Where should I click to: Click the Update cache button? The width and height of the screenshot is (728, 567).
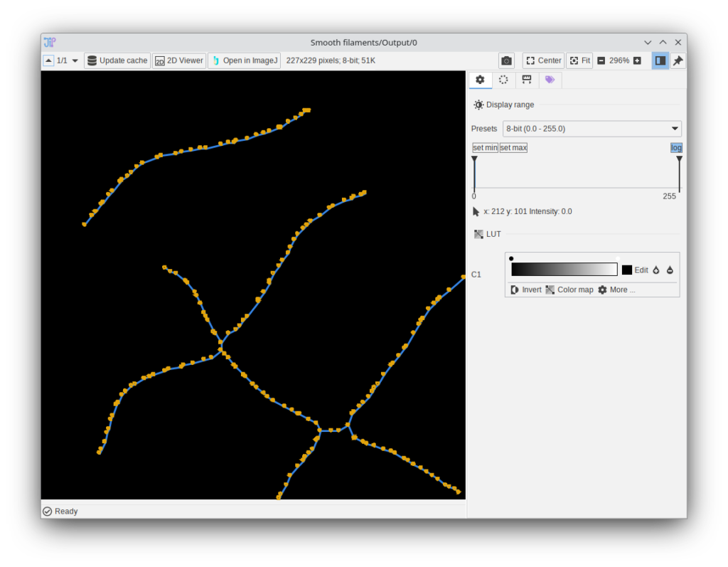click(x=117, y=60)
